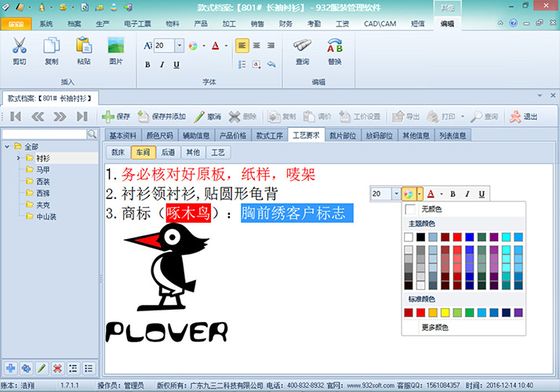Toggle underline in the floating mini toolbar

[481, 194]
